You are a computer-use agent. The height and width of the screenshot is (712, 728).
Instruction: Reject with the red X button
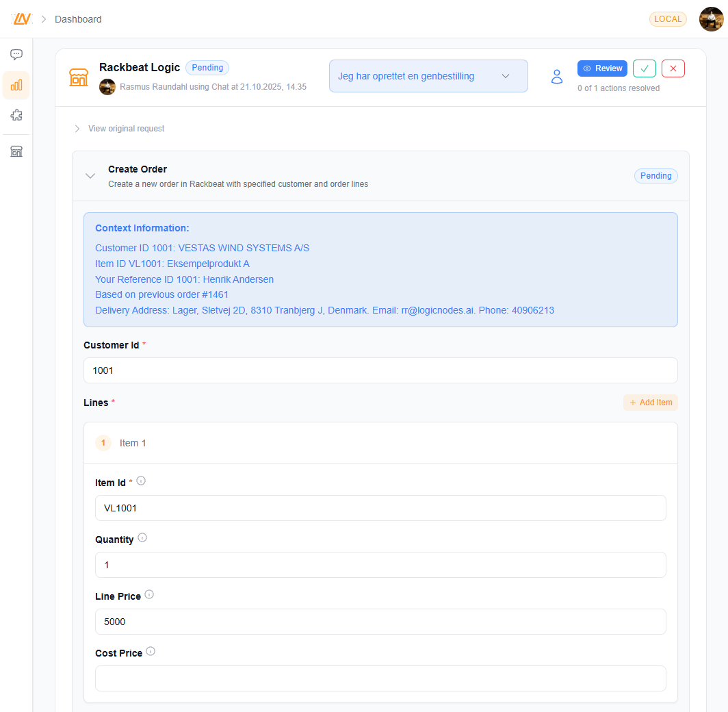coord(673,68)
